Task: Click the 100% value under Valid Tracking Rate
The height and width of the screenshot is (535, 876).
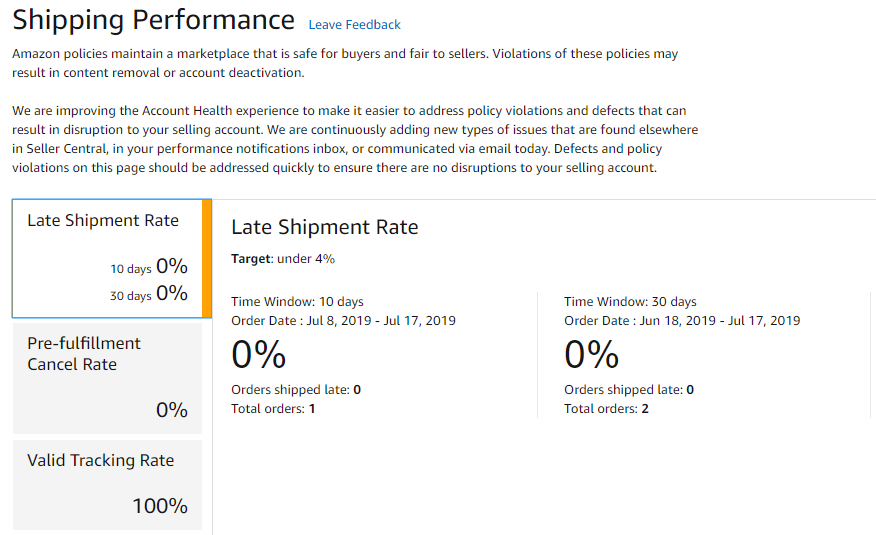Action: click(x=160, y=506)
